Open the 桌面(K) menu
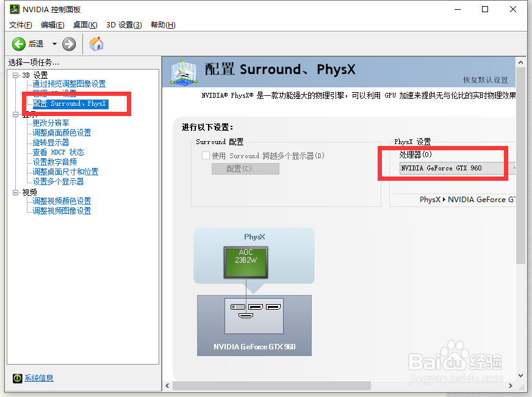The height and width of the screenshot is (397, 532). pos(85,25)
